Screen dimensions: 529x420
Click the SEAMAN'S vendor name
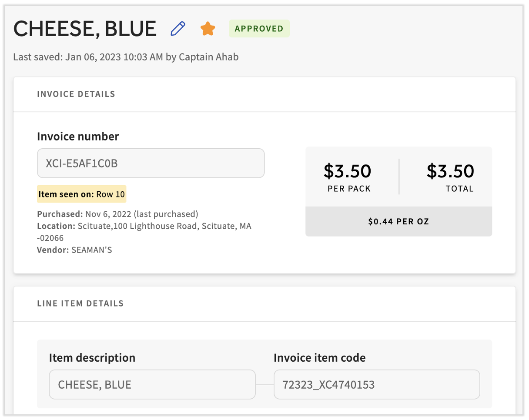coord(91,250)
